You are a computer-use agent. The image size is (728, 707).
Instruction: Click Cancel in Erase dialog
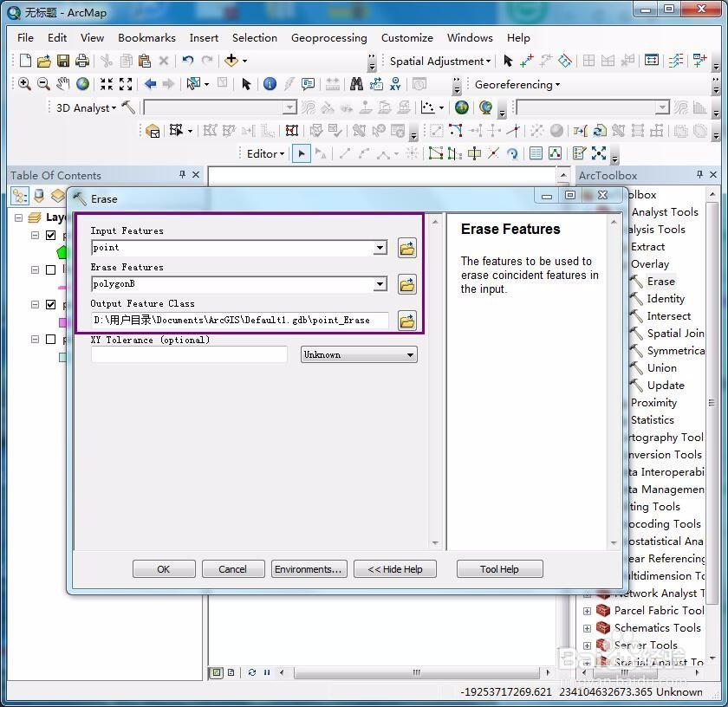(x=233, y=569)
